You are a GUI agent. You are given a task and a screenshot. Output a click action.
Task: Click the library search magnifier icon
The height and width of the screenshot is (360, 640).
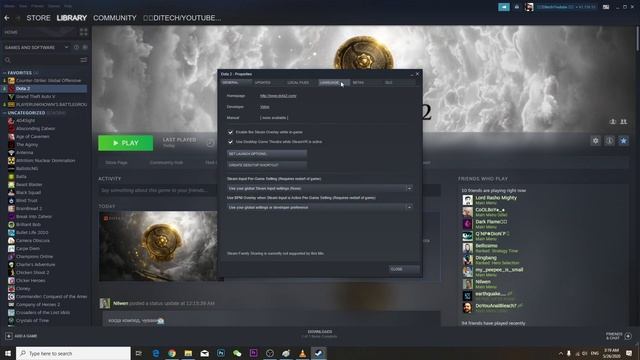pos(7,60)
